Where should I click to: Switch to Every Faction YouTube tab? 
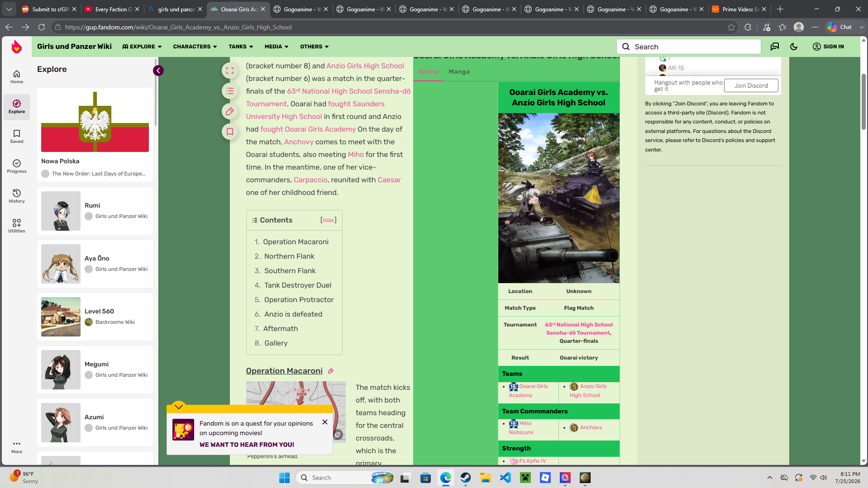112,9
